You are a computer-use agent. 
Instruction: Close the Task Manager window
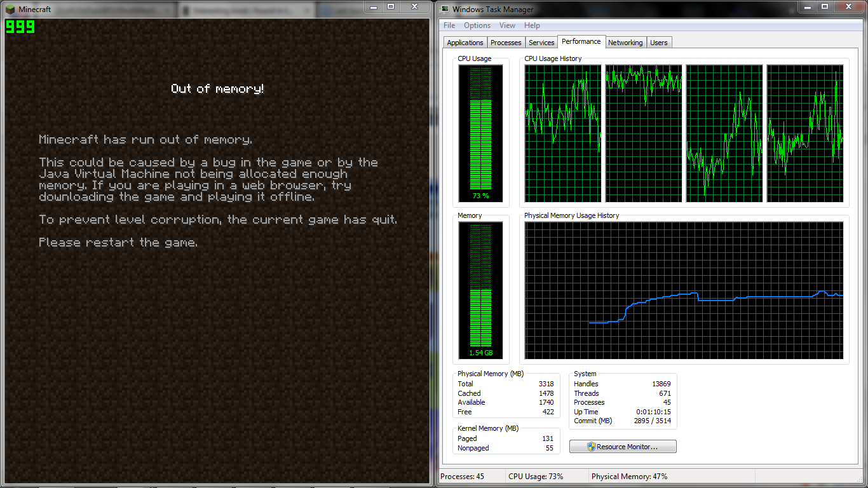[850, 6]
